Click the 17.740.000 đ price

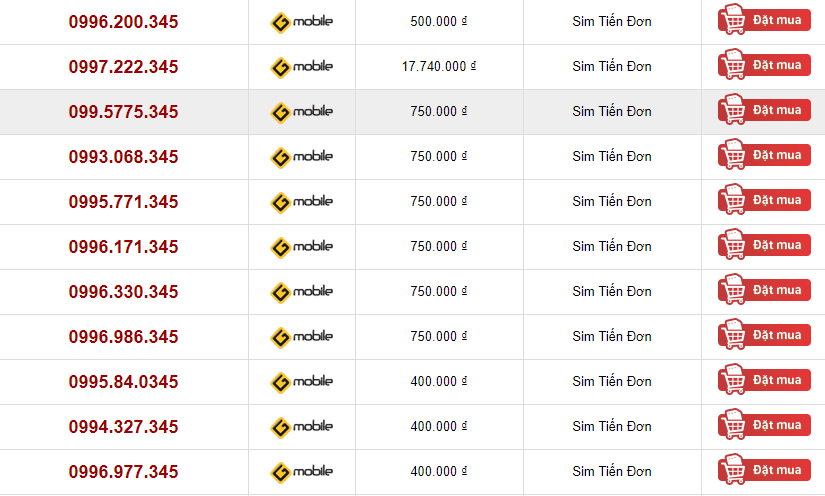pos(439,66)
